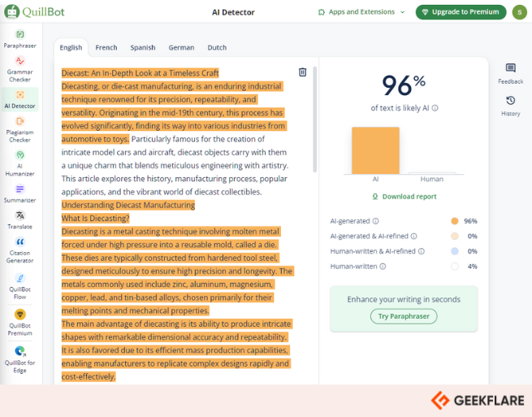The image size is (532, 417).
Task: Click the text editor scrollbar
Action: point(315,119)
